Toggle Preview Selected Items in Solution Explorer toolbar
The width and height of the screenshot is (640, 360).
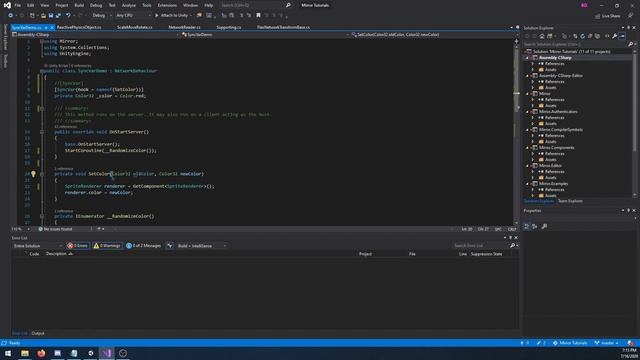coord(622,36)
